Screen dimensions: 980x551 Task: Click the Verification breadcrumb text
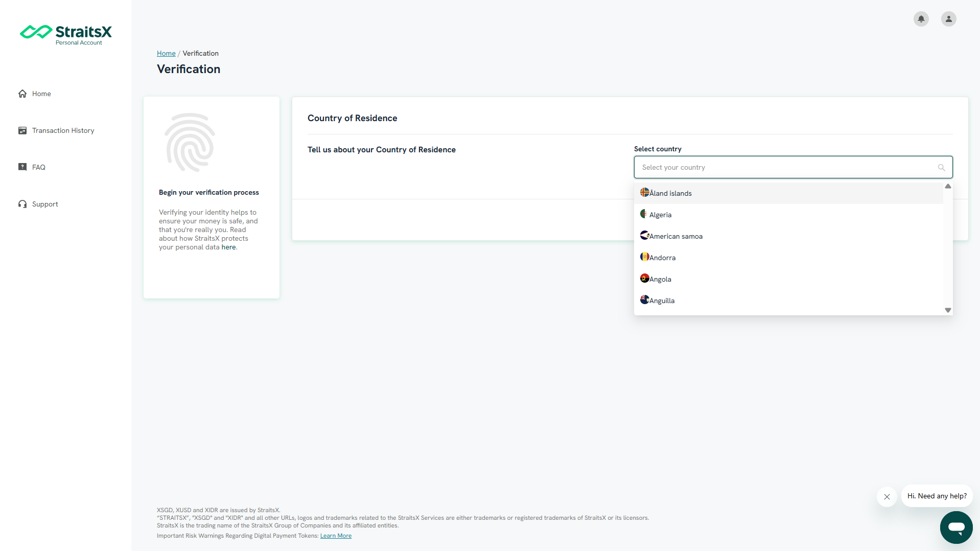pyautogui.click(x=200, y=53)
